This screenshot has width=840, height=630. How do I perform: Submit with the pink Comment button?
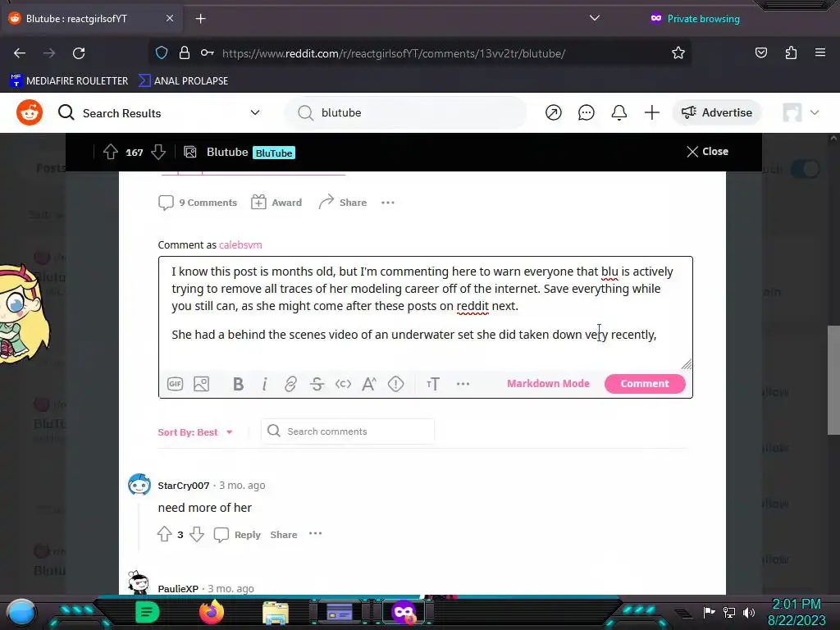645,384
